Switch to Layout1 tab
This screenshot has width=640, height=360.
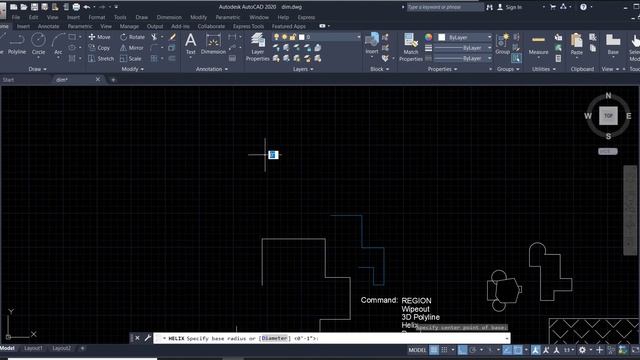(x=33, y=348)
